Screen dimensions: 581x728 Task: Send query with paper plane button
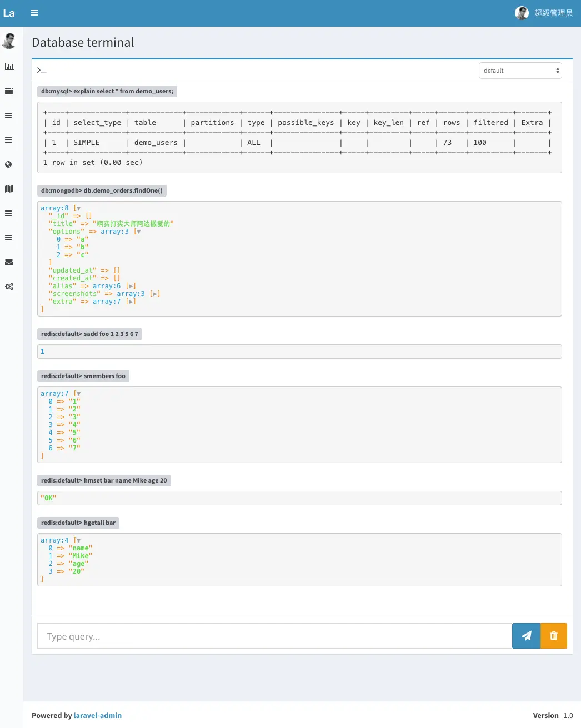point(526,636)
